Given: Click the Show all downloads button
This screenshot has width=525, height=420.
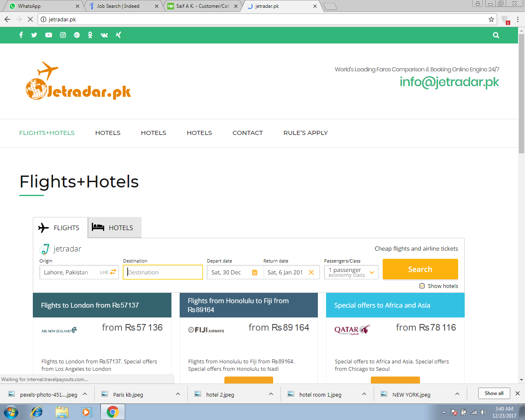Looking at the screenshot, I should coord(494,393).
